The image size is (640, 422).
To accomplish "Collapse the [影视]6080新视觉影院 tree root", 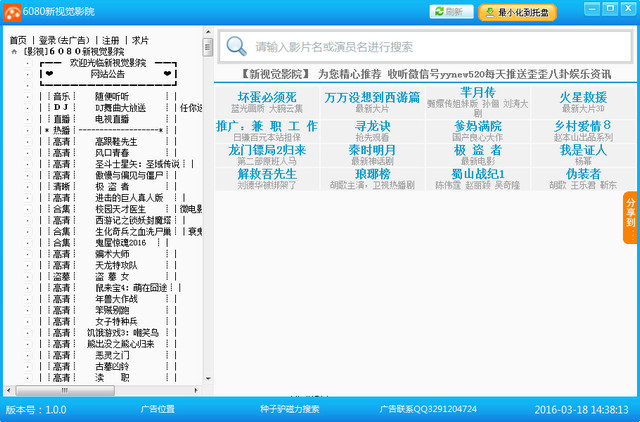I will click(14, 52).
